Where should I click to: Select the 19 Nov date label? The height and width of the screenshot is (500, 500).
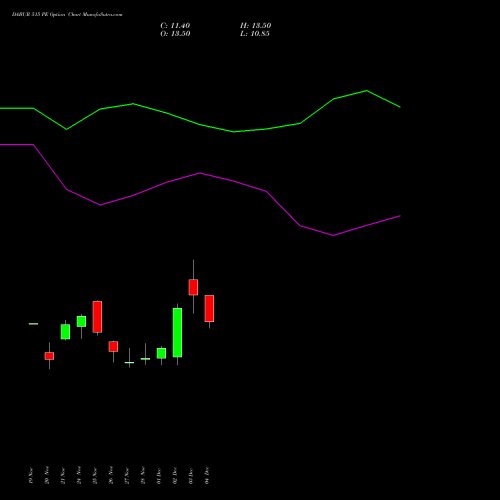31,475
